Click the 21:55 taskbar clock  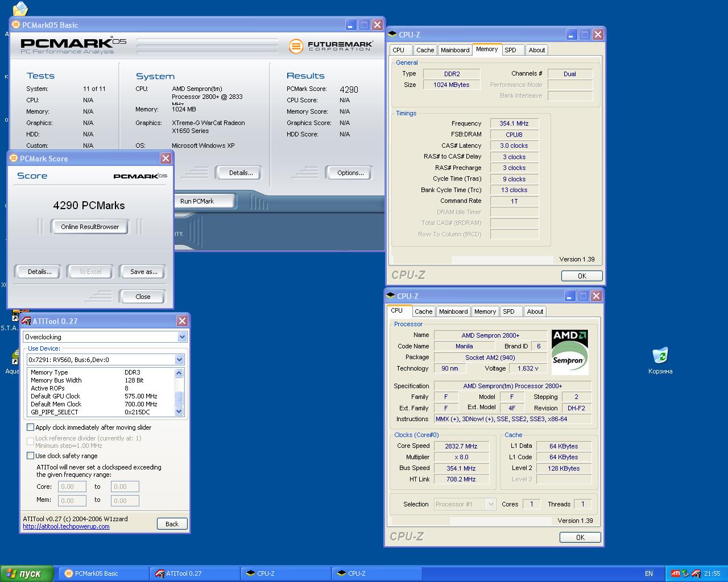point(712,573)
